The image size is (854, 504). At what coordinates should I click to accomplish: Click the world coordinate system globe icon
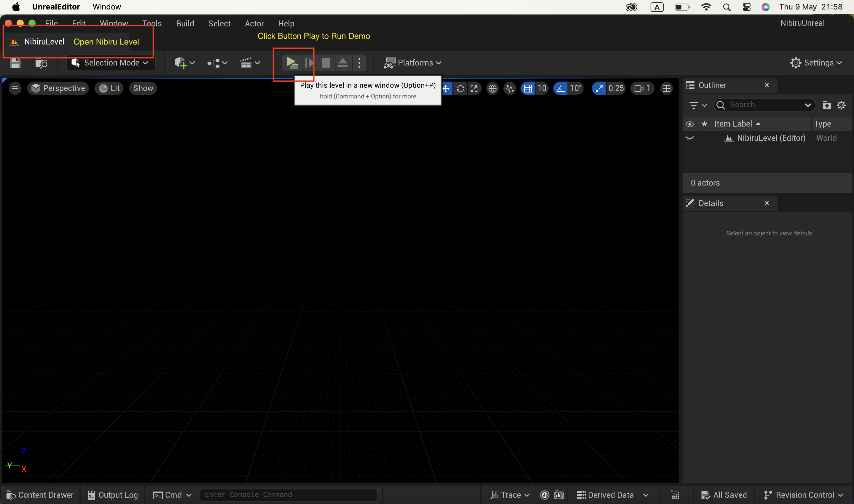point(492,89)
